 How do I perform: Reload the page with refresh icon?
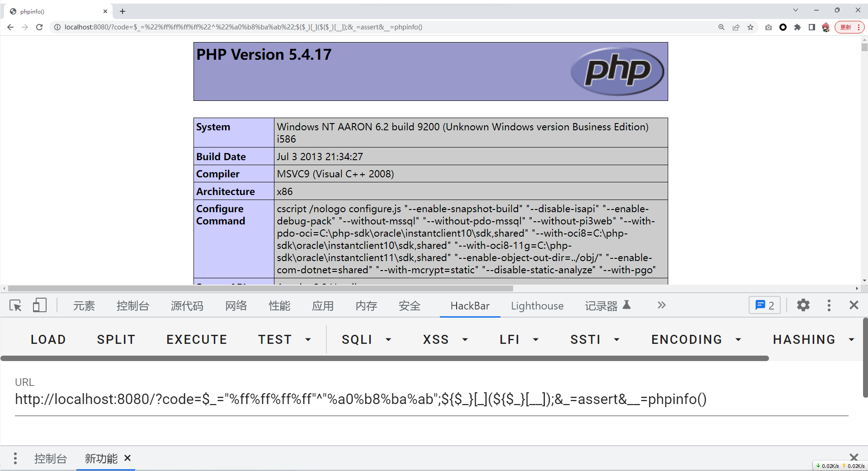tap(39, 27)
